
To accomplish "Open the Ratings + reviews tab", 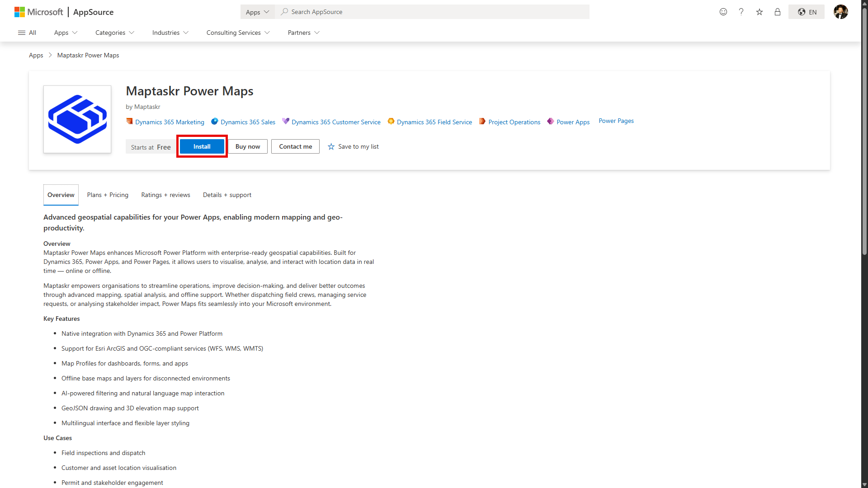I will click(165, 195).
